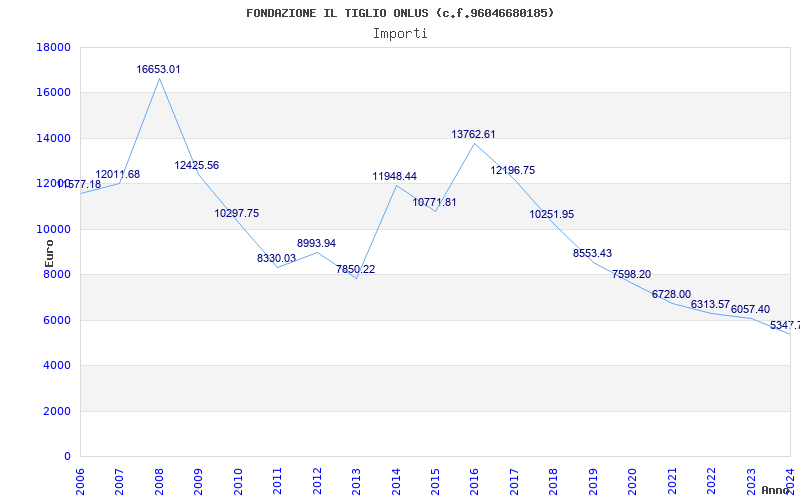
Task: Click the 18000 y-axis tick label
Action: click(x=54, y=47)
